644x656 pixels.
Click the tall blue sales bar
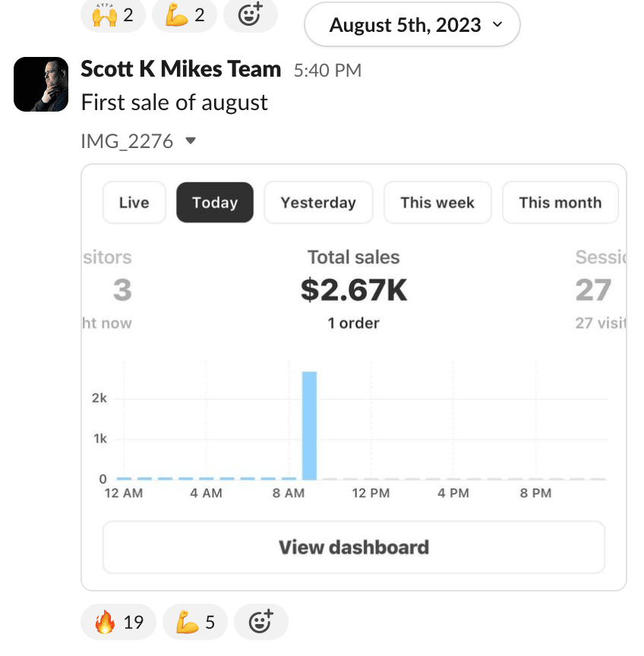[x=309, y=425]
